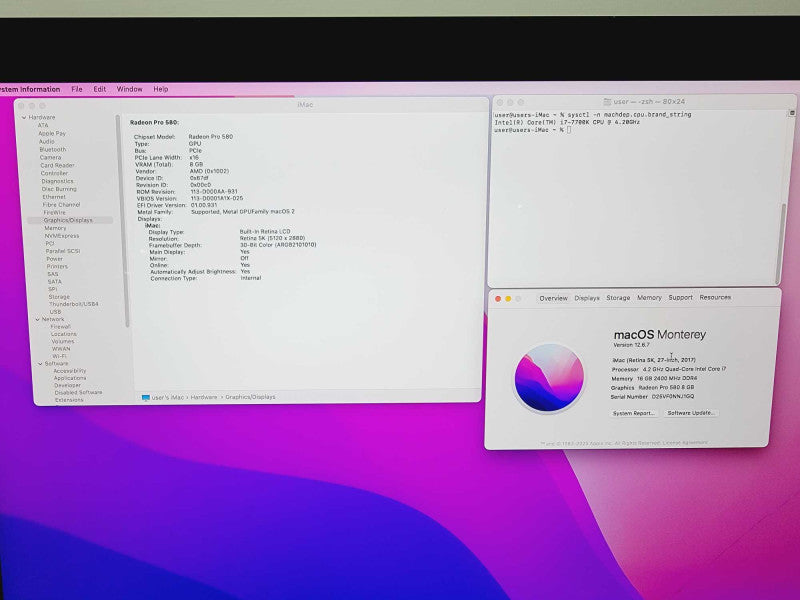Viewport: 800px width, 600px height.
Task: Select Fibre Channel in the sidebar
Action: pos(61,205)
